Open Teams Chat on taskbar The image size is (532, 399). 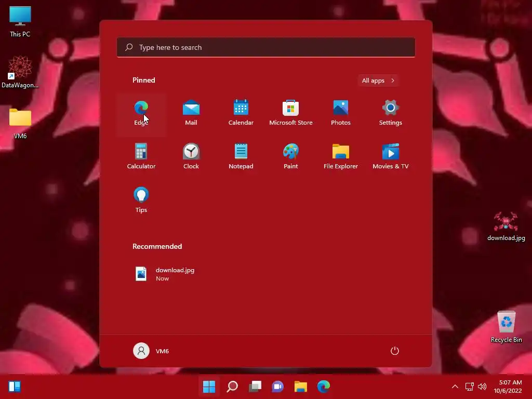[x=278, y=387]
